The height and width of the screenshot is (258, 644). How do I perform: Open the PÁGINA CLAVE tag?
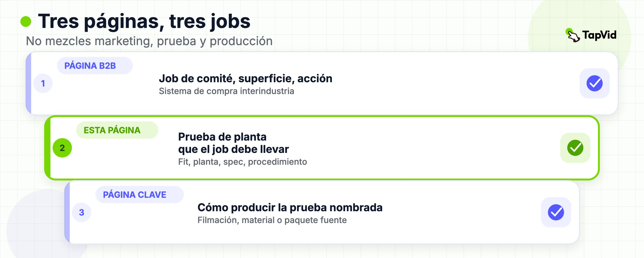tap(140, 195)
